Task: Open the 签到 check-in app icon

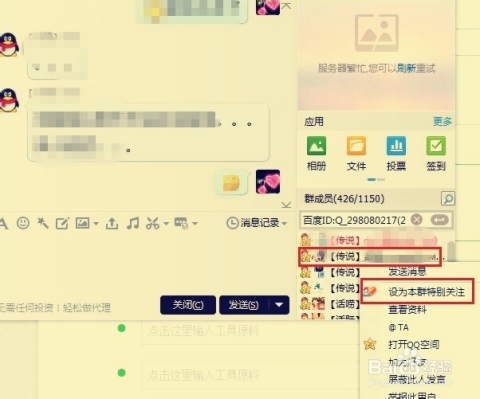Action: pyautogui.click(x=436, y=153)
